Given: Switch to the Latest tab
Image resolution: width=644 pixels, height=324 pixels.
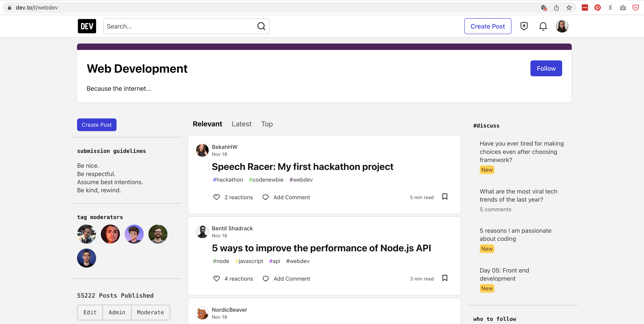Looking at the screenshot, I should click(241, 124).
